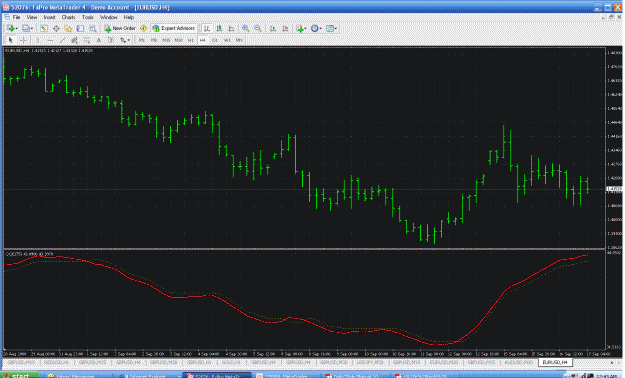Switch to candlesticks chart display

[219, 28]
